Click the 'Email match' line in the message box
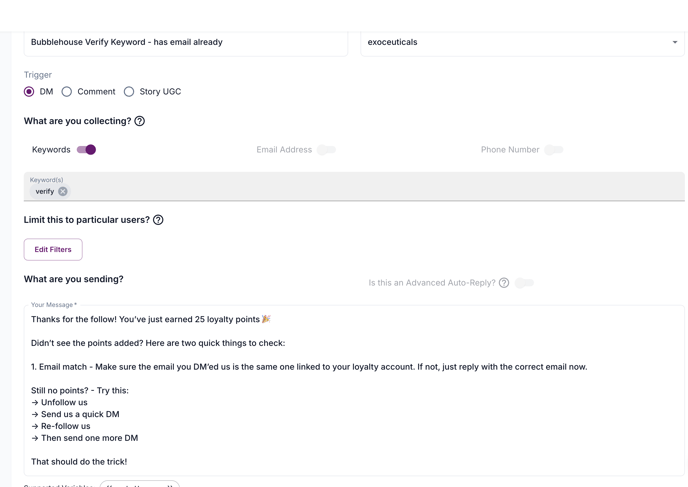This screenshot has width=688, height=487. 309,367
